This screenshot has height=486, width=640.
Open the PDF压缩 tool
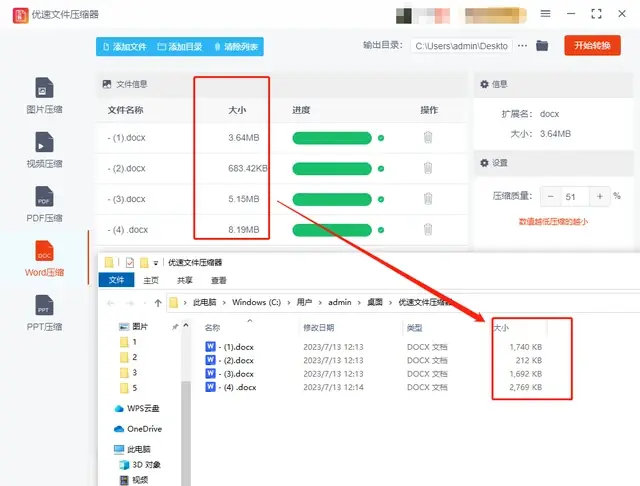click(44, 204)
